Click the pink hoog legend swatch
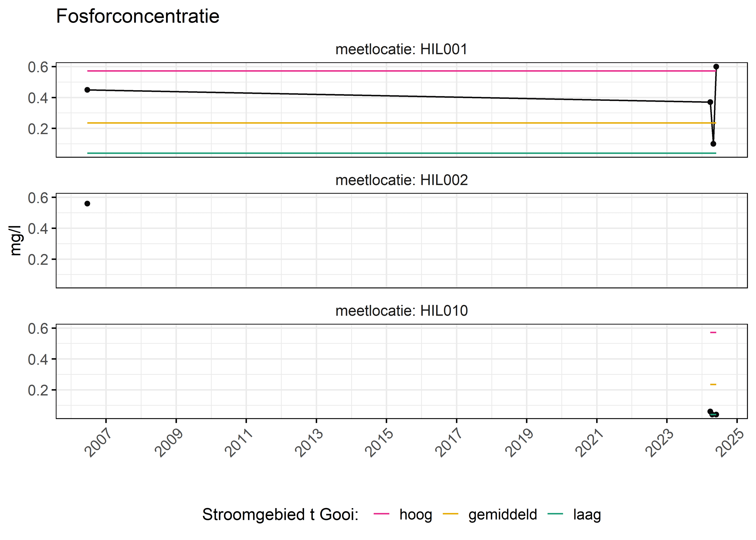The image size is (756, 540). pyautogui.click(x=381, y=514)
